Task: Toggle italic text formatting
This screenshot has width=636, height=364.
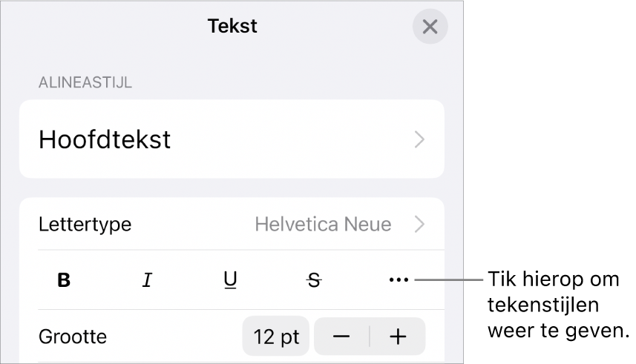Action: [x=147, y=280]
